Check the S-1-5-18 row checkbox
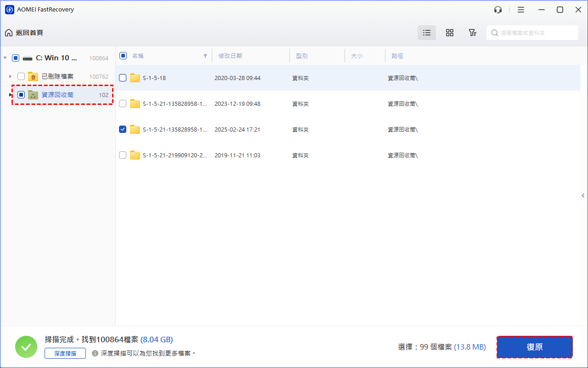The image size is (588, 368). point(123,78)
